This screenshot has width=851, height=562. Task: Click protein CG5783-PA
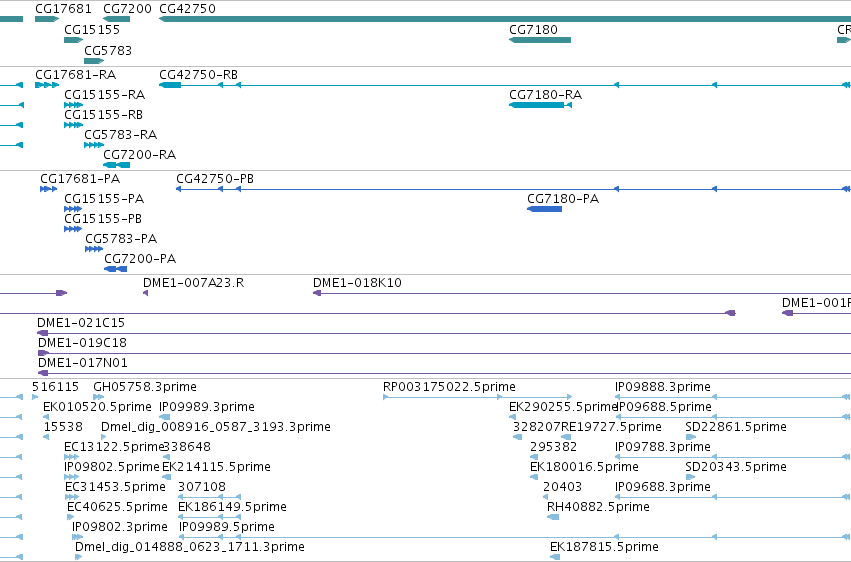point(94,249)
